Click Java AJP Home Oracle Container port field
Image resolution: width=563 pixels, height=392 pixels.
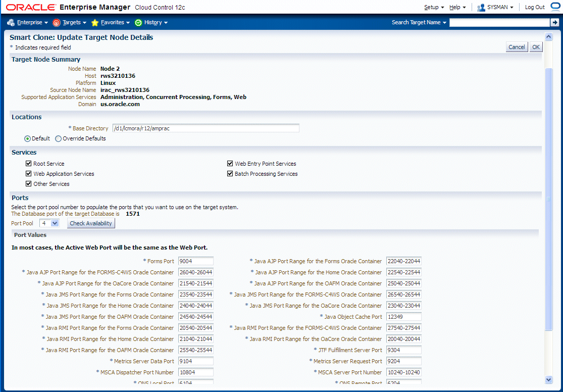[x=403, y=272]
